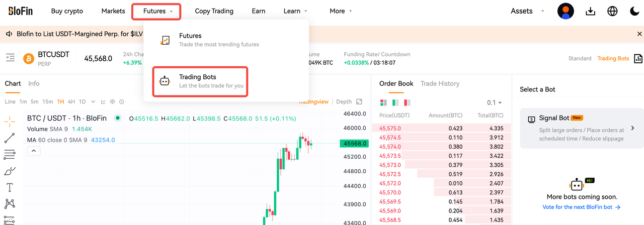
Task: Click the announcement speaker icon
Action: pyautogui.click(x=9, y=34)
